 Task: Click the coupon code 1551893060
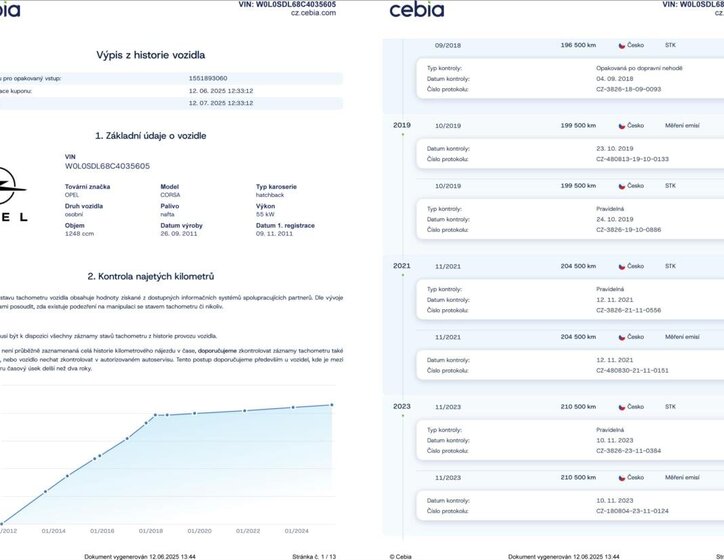click(x=208, y=77)
